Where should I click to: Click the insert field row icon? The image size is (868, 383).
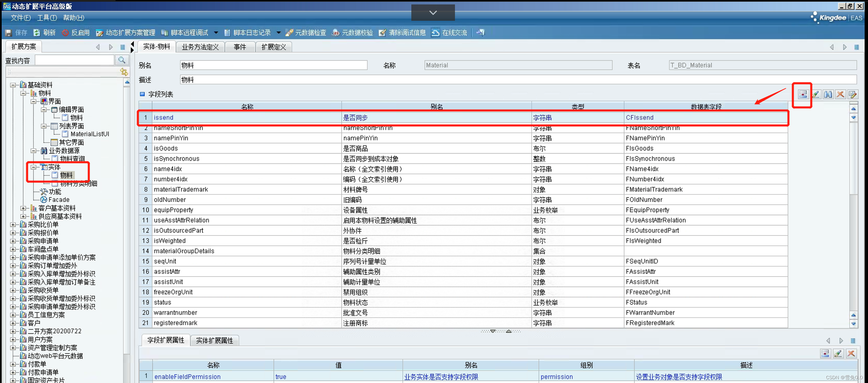[803, 94]
